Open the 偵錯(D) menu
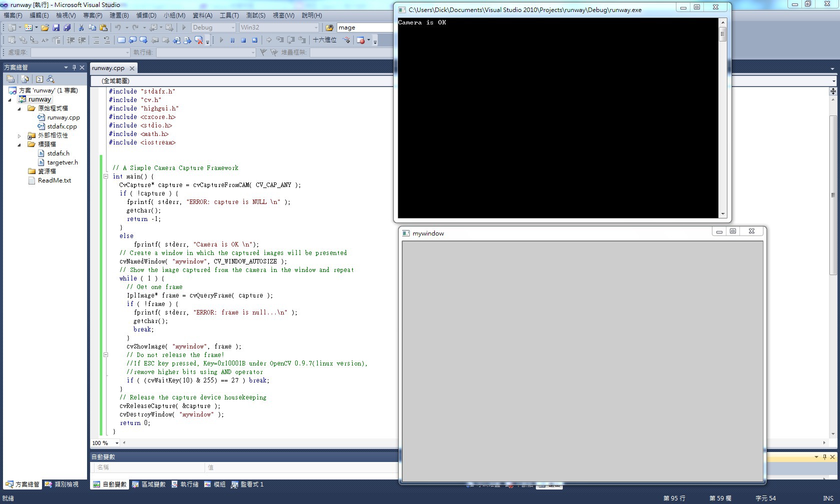 click(x=146, y=15)
